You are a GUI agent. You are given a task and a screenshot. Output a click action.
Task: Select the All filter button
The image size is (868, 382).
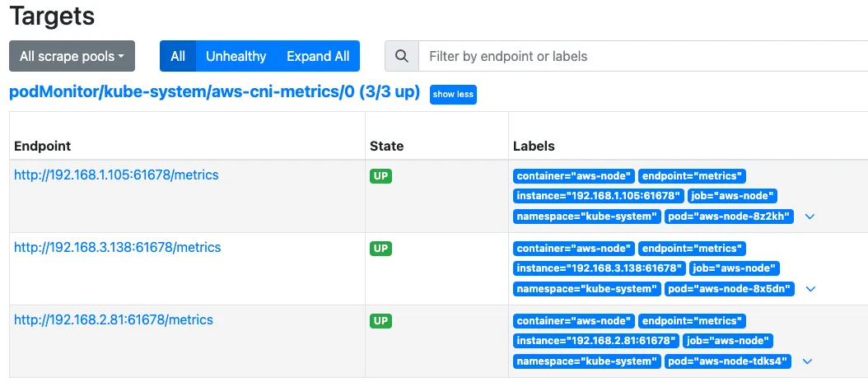[x=178, y=56]
